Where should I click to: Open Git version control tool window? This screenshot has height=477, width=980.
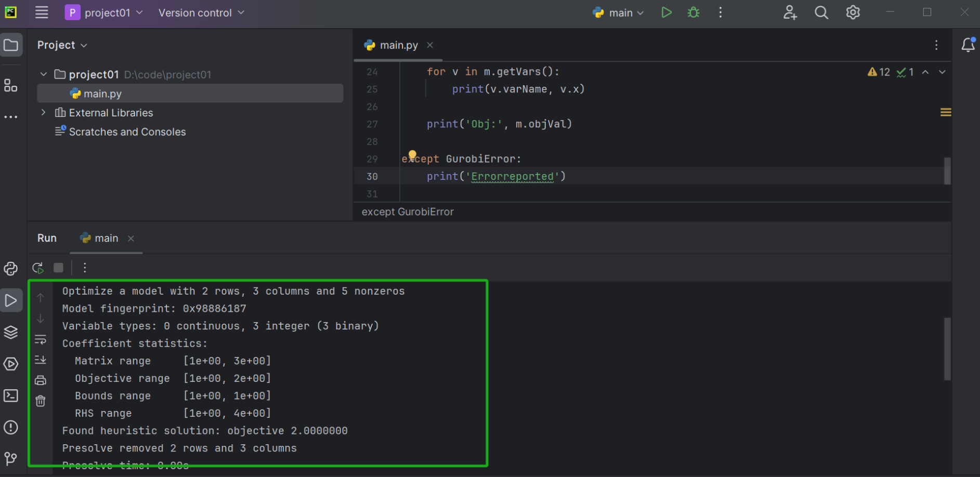click(11, 459)
